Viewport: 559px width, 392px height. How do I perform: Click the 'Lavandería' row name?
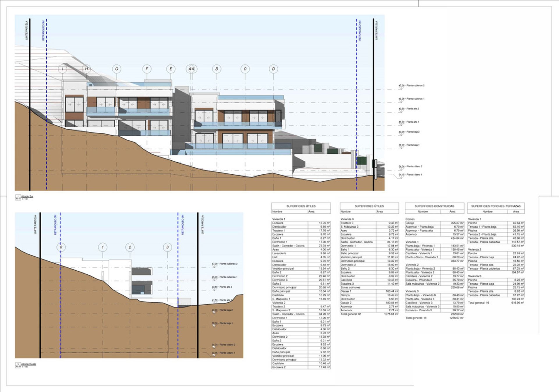(279, 253)
